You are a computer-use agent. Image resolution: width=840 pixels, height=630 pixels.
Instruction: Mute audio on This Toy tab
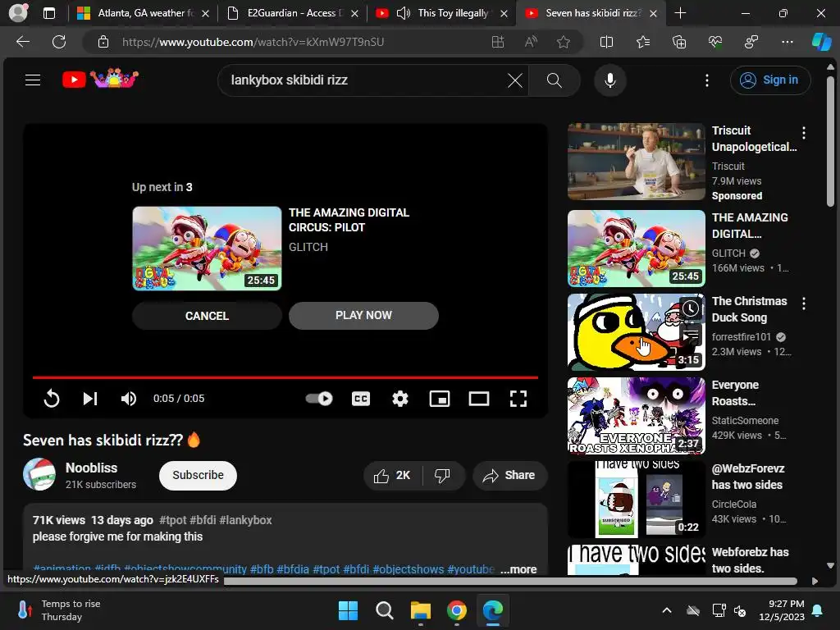pyautogui.click(x=403, y=13)
